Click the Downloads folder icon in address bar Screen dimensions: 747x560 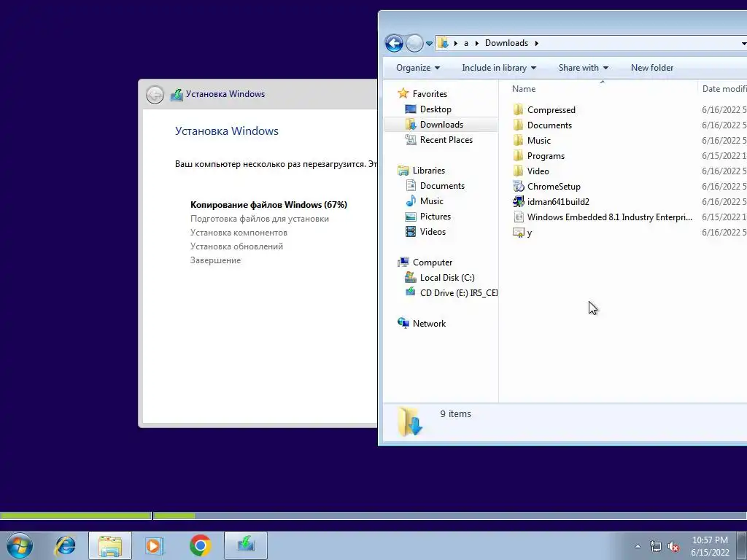click(x=443, y=43)
